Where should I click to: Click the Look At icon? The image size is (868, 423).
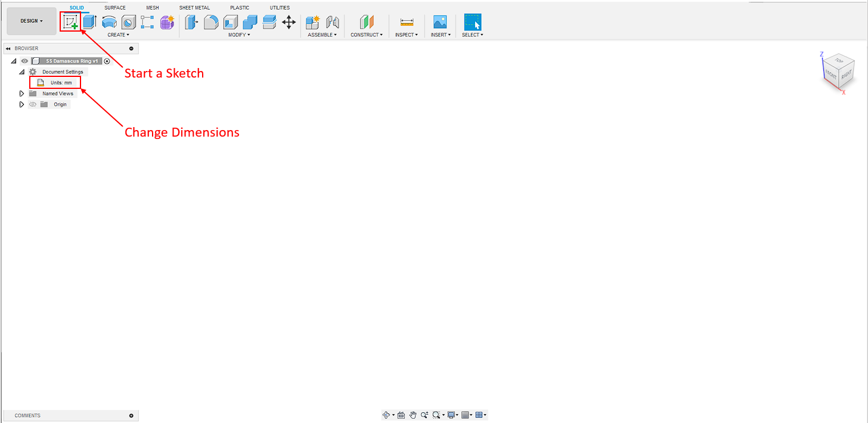click(x=401, y=415)
